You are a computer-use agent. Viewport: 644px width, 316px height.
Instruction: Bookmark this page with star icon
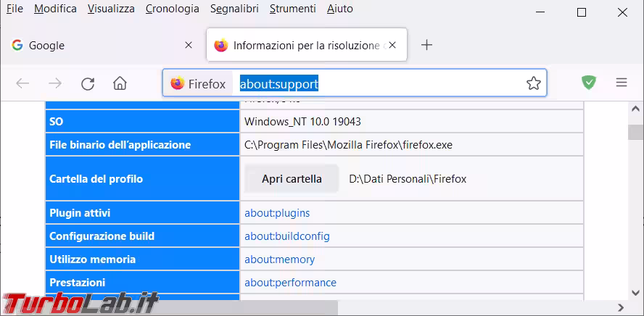point(534,83)
